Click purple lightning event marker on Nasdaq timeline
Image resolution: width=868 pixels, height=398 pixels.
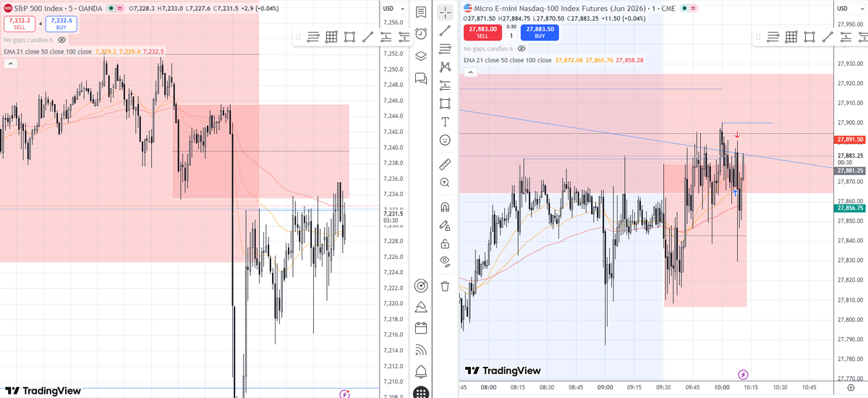pyautogui.click(x=743, y=374)
